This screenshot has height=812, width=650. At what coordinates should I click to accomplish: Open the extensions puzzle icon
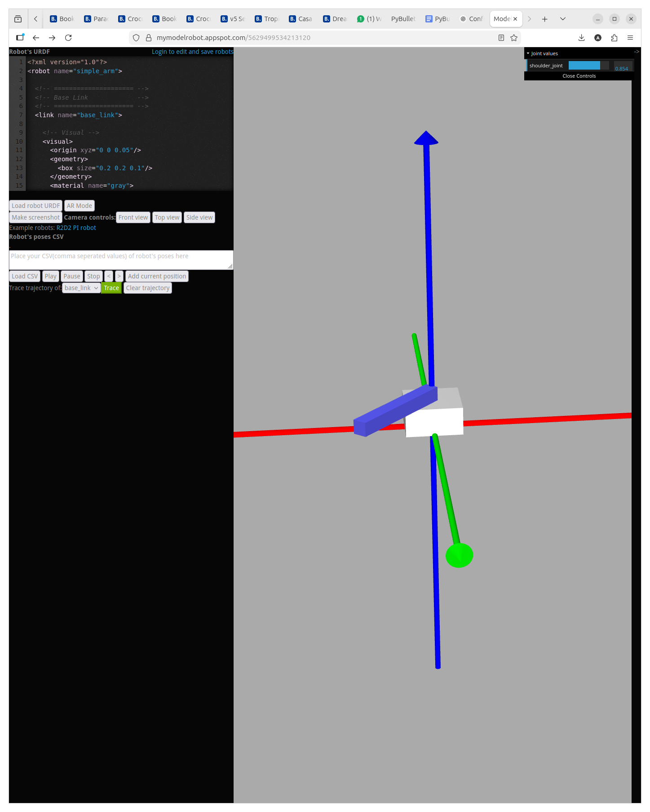coord(614,38)
